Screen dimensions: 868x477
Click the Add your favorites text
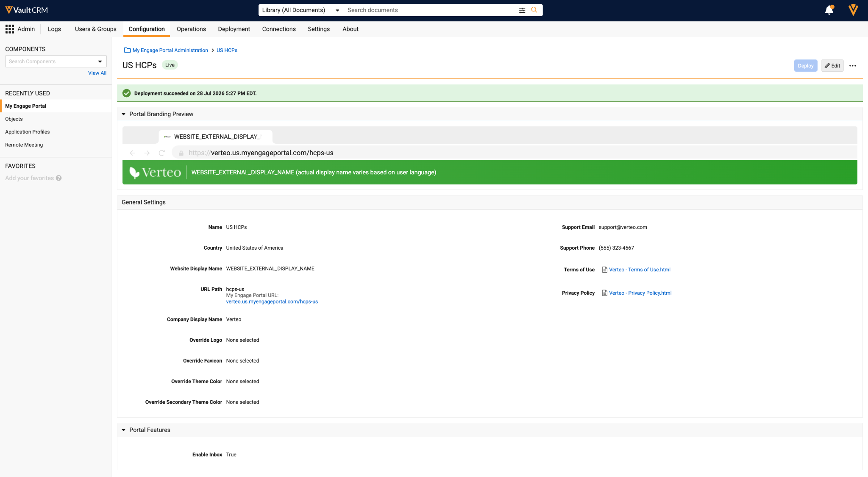[30, 178]
